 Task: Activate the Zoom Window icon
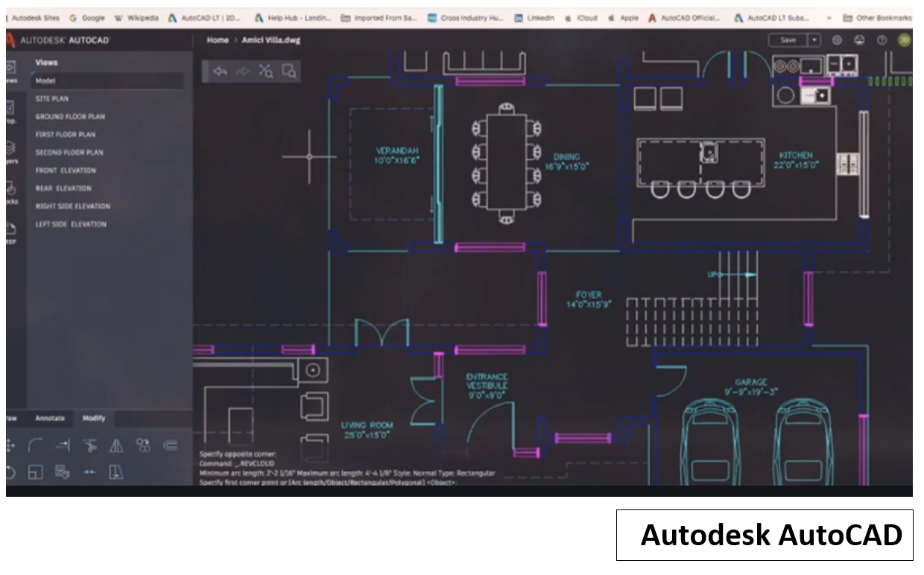(x=289, y=72)
